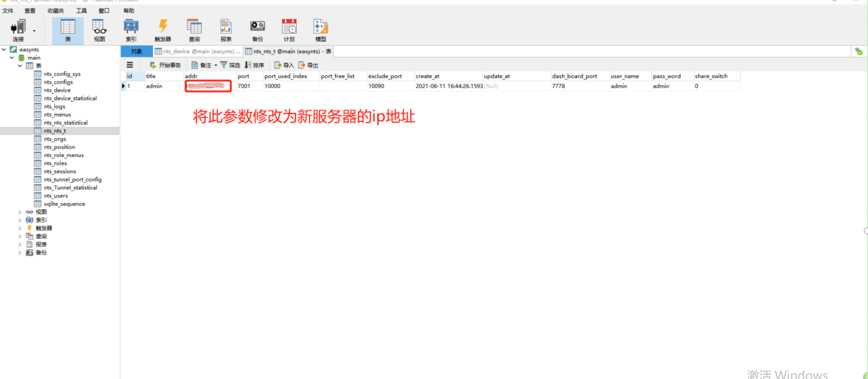This screenshot has width=868, height=379.
Task: Expand the 备份 backup tree node
Action: pyautogui.click(x=20, y=252)
